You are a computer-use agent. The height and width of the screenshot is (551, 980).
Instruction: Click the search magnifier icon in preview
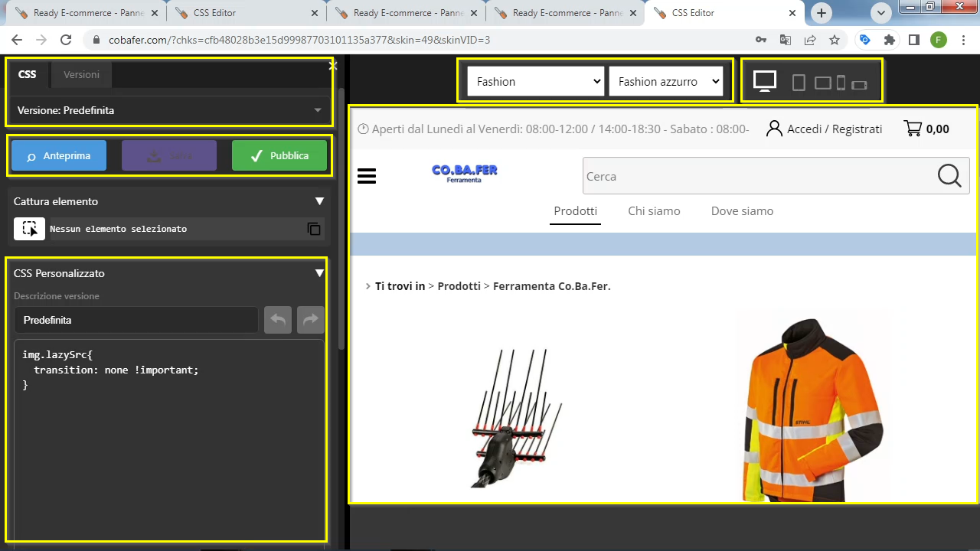coord(949,176)
